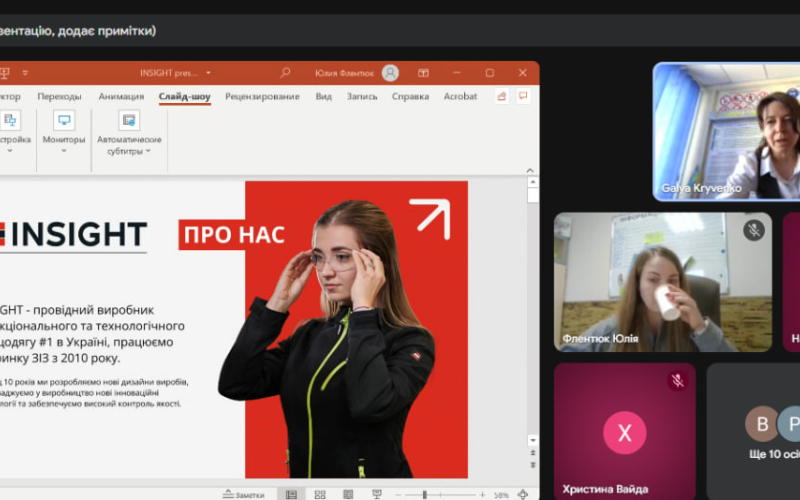Viewport: 800px width, 500px height.
Task: Open the Ще 10 осіб participants tile
Action: tap(754, 431)
